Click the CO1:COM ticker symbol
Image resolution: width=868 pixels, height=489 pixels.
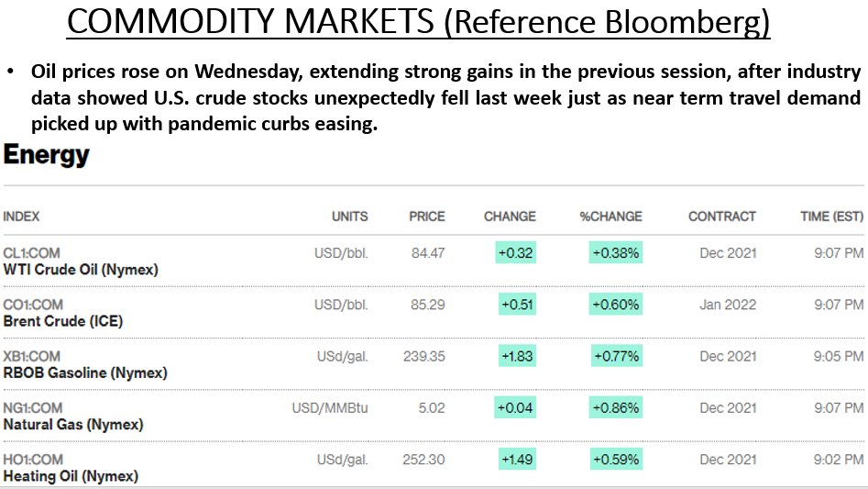[x=33, y=305]
